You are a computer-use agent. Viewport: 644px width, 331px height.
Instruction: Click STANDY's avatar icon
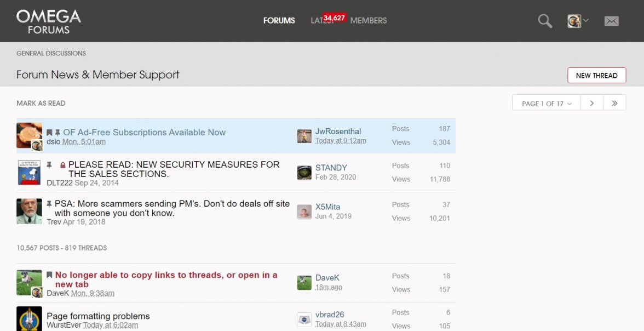pos(304,172)
